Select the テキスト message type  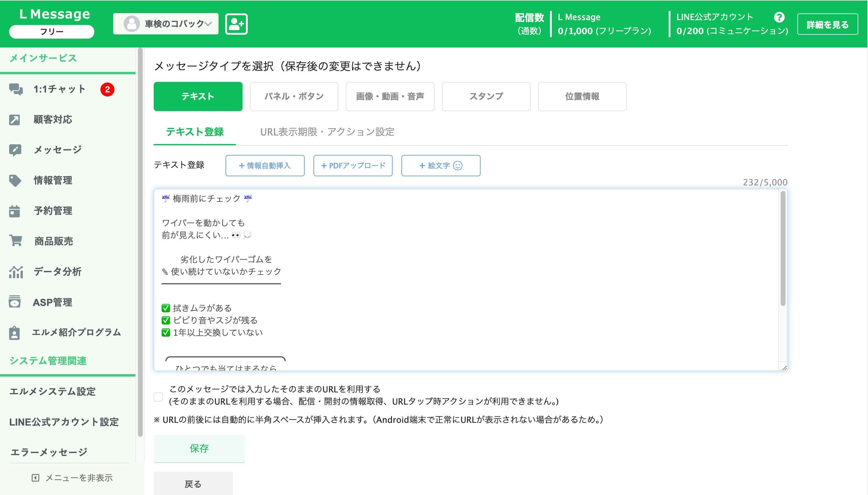[198, 97]
